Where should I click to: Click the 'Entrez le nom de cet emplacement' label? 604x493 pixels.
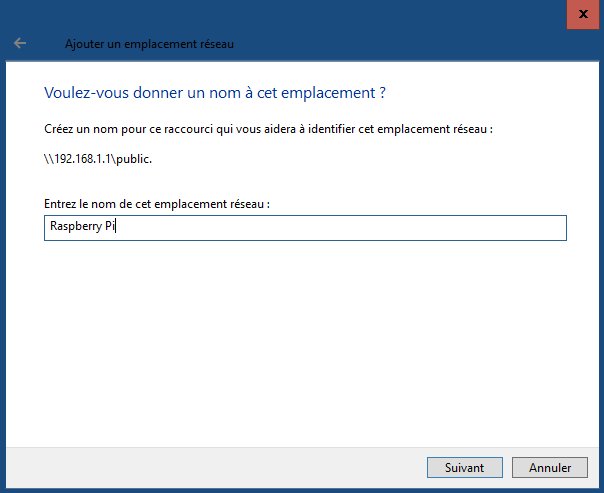pyautogui.click(x=157, y=204)
